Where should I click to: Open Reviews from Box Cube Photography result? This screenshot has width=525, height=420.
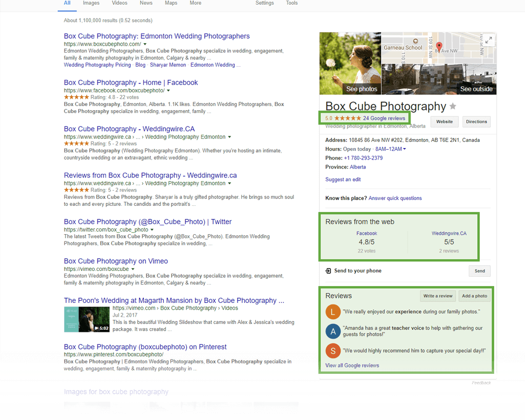click(x=150, y=175)
